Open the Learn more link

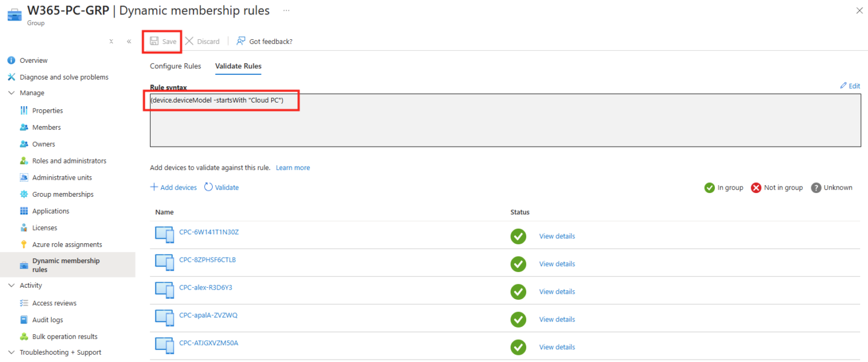[x=293, y=168]
